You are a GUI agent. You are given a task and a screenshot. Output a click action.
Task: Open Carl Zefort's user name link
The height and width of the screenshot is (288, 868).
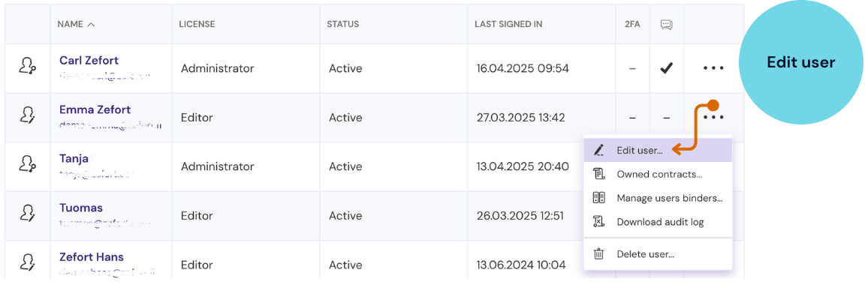89,60
